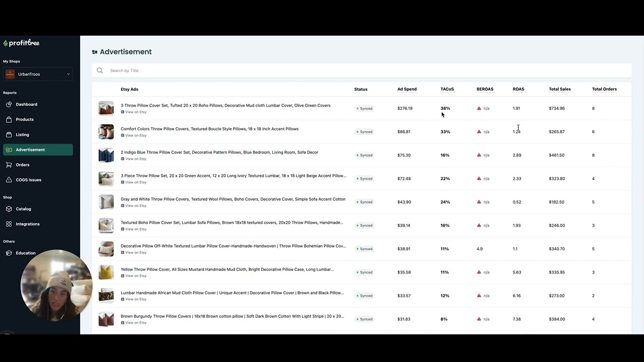
Task: View Textured Boho Pillow Cover Set on Etsy
Action: pos(134,229)
